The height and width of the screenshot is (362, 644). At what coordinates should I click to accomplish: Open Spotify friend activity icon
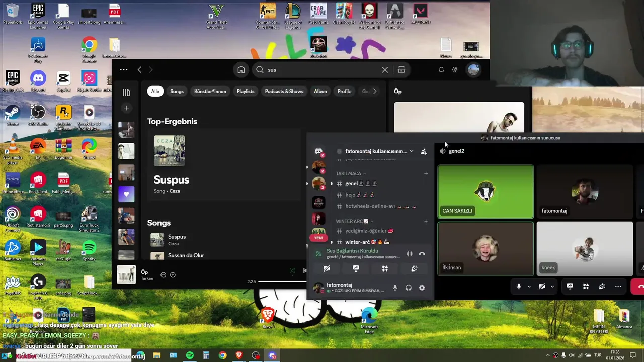pos(455,70)
